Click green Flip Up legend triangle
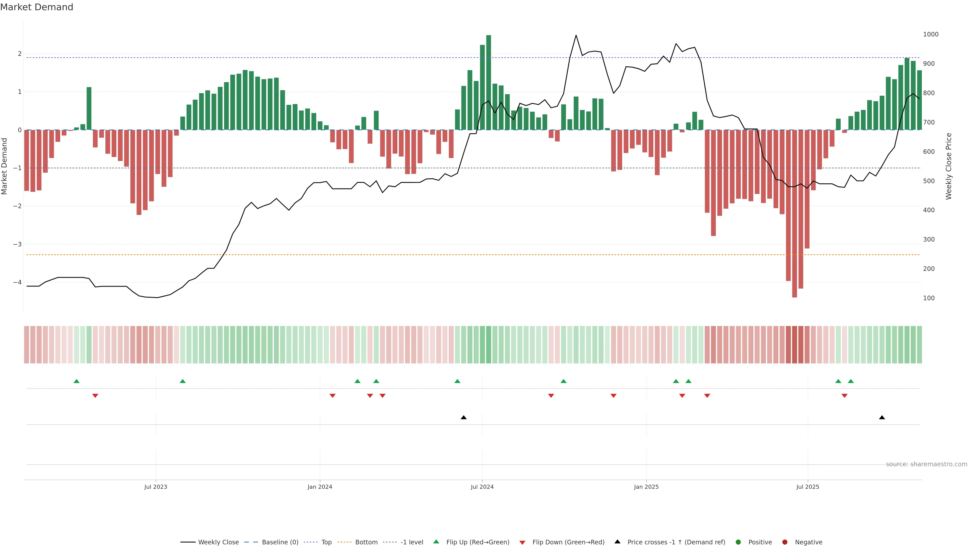Viewport: 980px width, 551px height. tap(436, 542)
